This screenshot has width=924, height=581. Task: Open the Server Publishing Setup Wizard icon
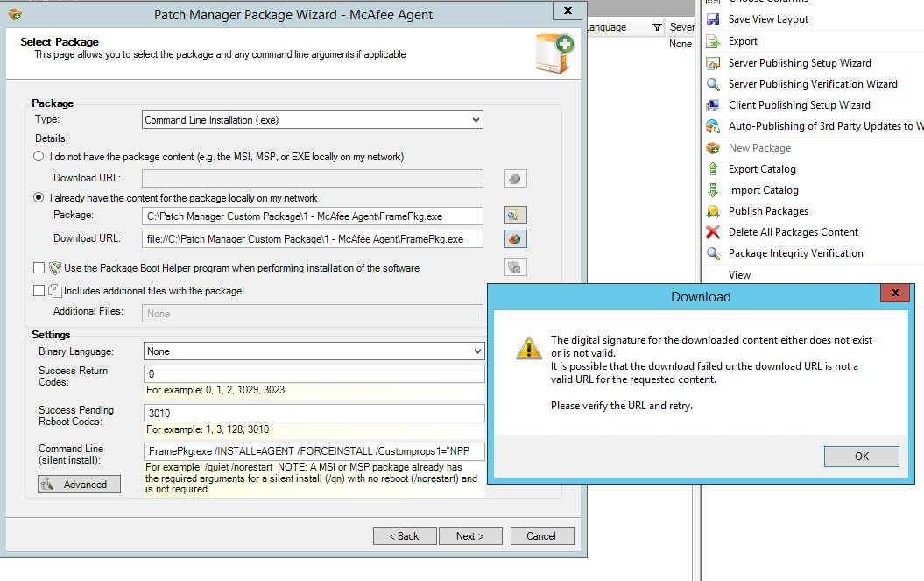(x=713, y=63)
